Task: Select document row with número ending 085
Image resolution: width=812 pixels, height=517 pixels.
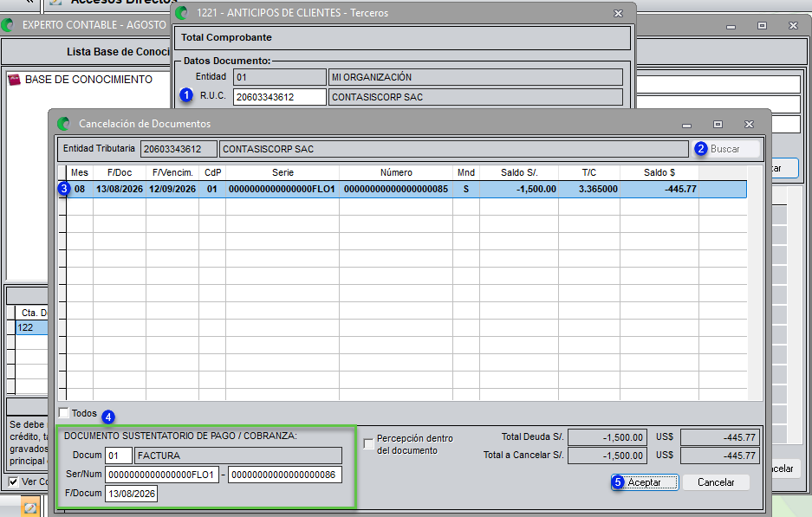Action: tap(406, 190)
